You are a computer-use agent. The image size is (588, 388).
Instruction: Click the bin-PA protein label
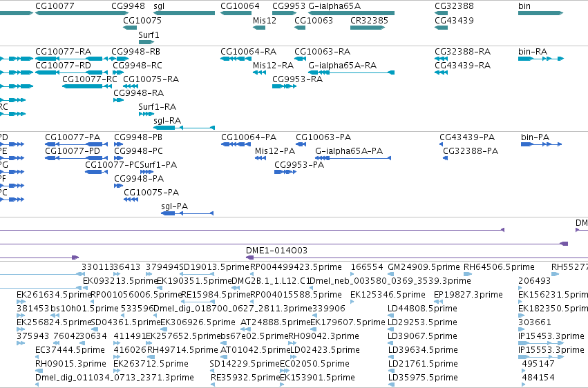pyautogui.click(x=535, y=137)
